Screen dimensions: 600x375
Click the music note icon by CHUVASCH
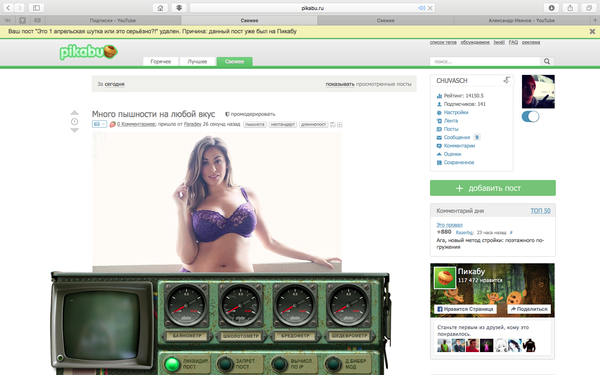click(507, 80)
